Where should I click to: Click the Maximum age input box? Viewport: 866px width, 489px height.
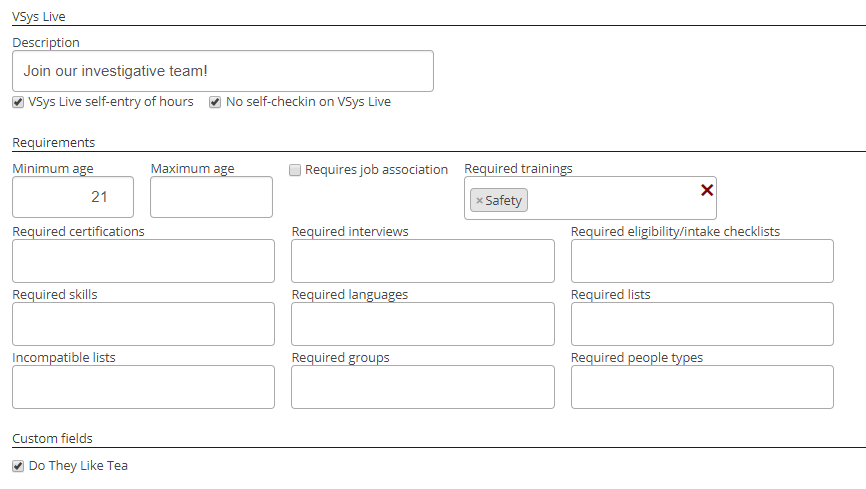point(211,197)
